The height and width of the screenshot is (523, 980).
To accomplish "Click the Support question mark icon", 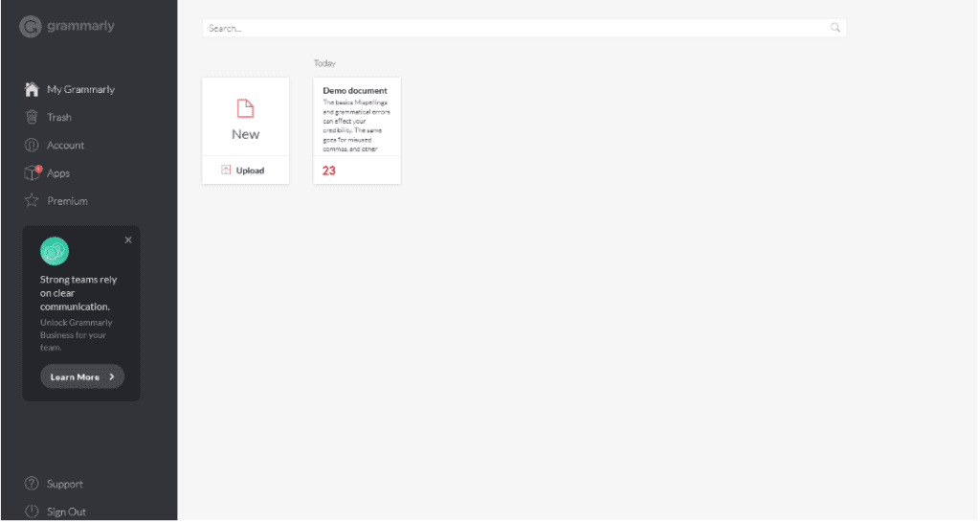I will tap(32, 484).
